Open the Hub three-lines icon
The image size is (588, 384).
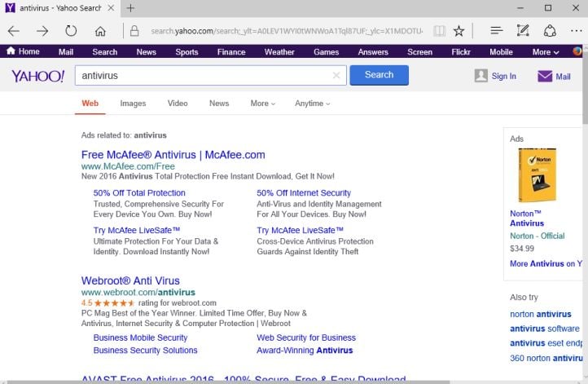[x=497, y=30]
